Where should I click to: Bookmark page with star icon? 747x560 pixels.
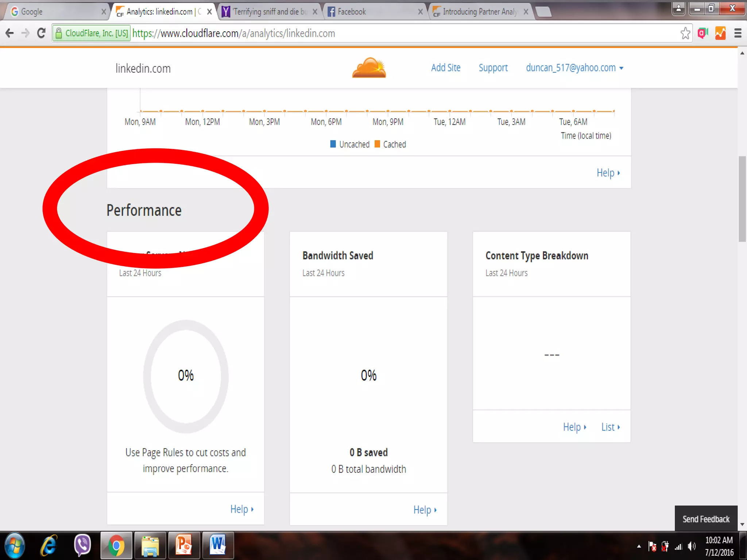[685, 33]
